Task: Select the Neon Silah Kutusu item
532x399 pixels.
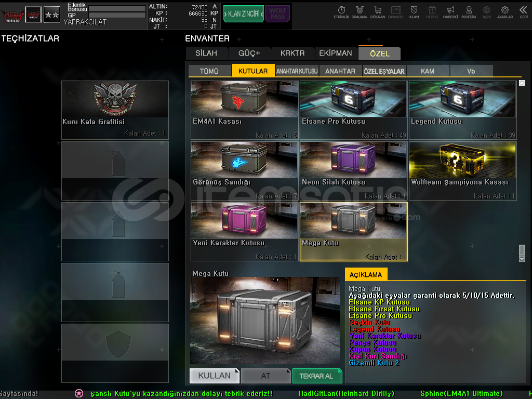Action: pyautogui.click(x=353, y=170)
